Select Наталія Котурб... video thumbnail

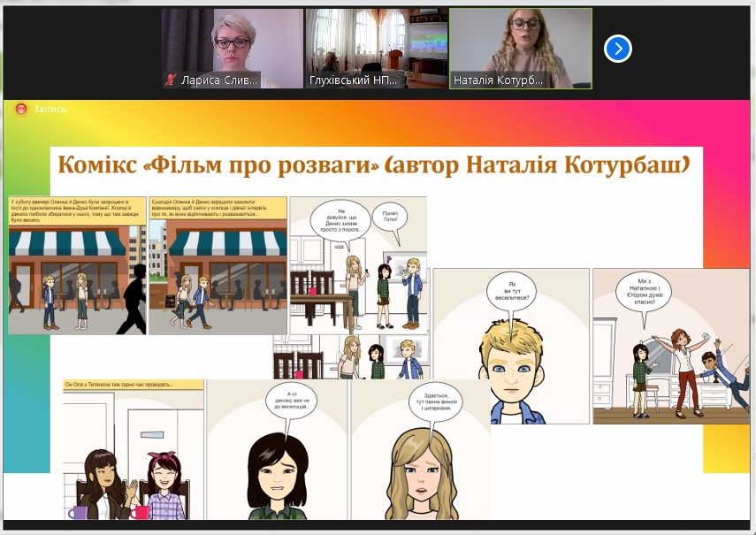tap(520, 42)
